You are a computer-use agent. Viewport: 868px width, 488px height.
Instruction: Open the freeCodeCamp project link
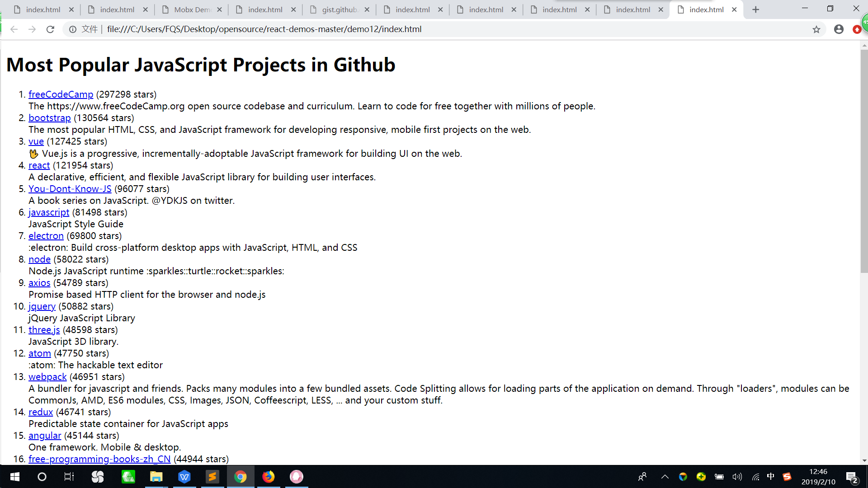61,94
